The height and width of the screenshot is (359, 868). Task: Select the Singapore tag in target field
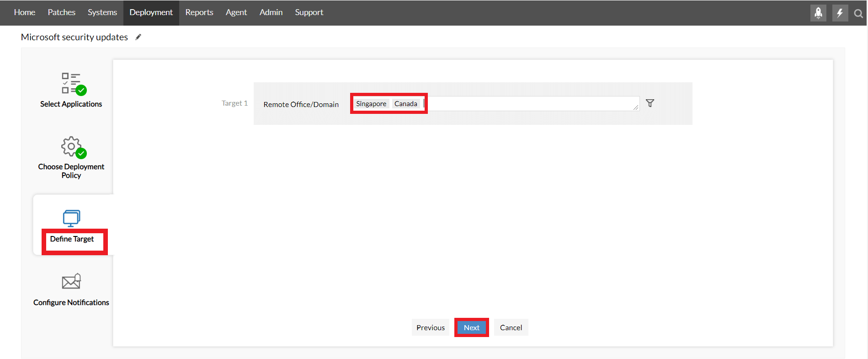(x=371, y=104)
